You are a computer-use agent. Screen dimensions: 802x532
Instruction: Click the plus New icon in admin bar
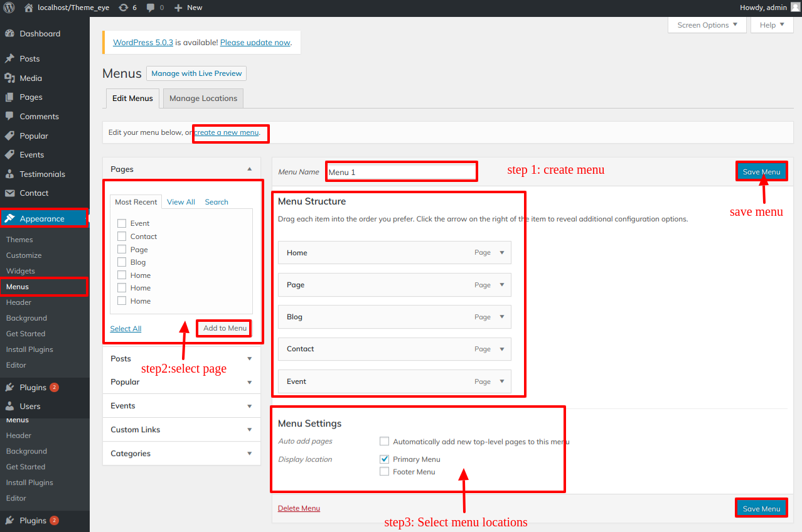point(178,8)
